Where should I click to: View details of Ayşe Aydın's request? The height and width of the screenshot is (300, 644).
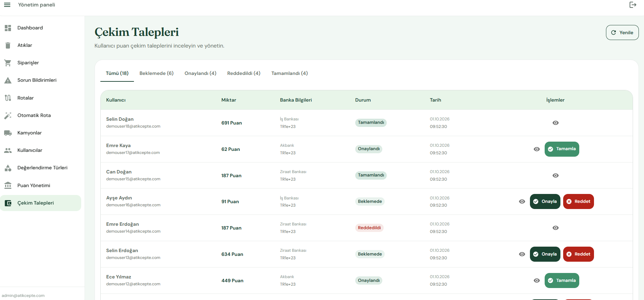tap(522, 201)
